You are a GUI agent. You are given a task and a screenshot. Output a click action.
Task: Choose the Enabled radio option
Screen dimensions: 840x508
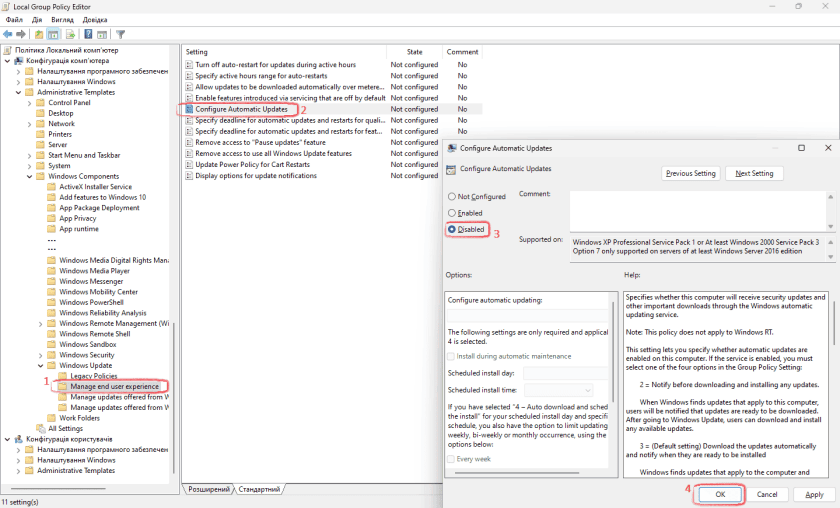453,213
